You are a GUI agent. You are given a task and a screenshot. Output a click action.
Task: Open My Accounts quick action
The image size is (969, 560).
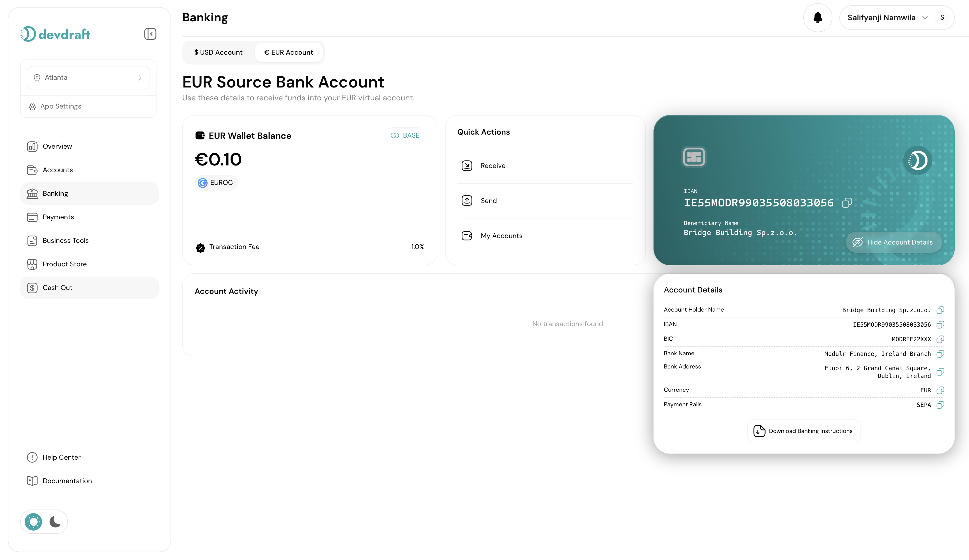(501, 235)
